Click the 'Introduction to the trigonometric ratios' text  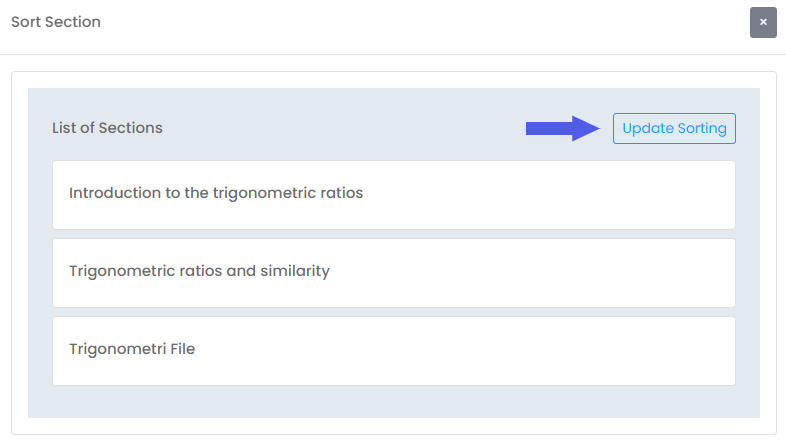coord(216,193)
